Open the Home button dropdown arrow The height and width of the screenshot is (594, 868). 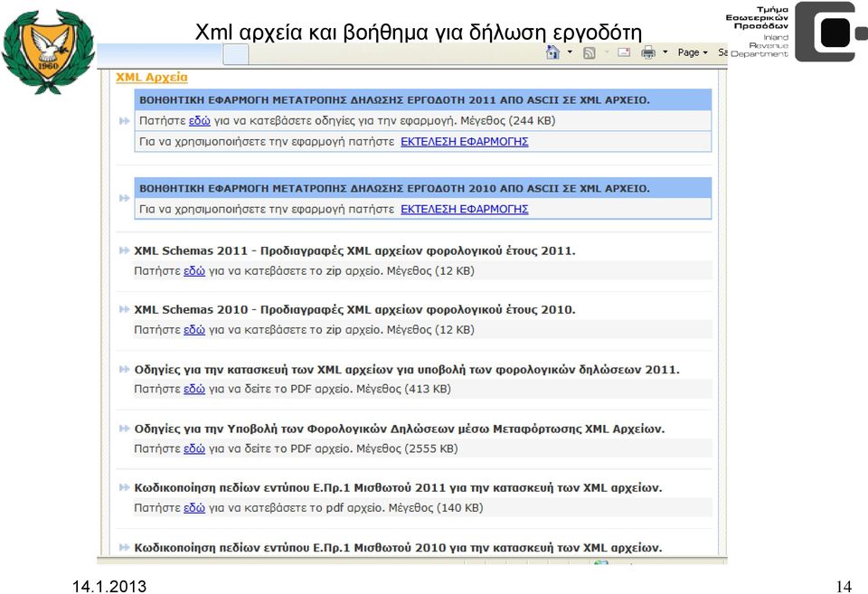pyautogui.click(x=570, y=52)
